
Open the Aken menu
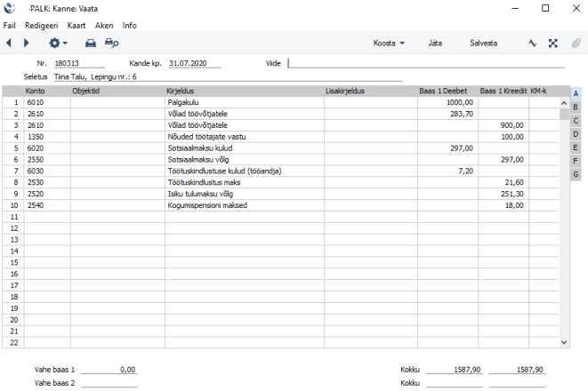click(104, 26)
